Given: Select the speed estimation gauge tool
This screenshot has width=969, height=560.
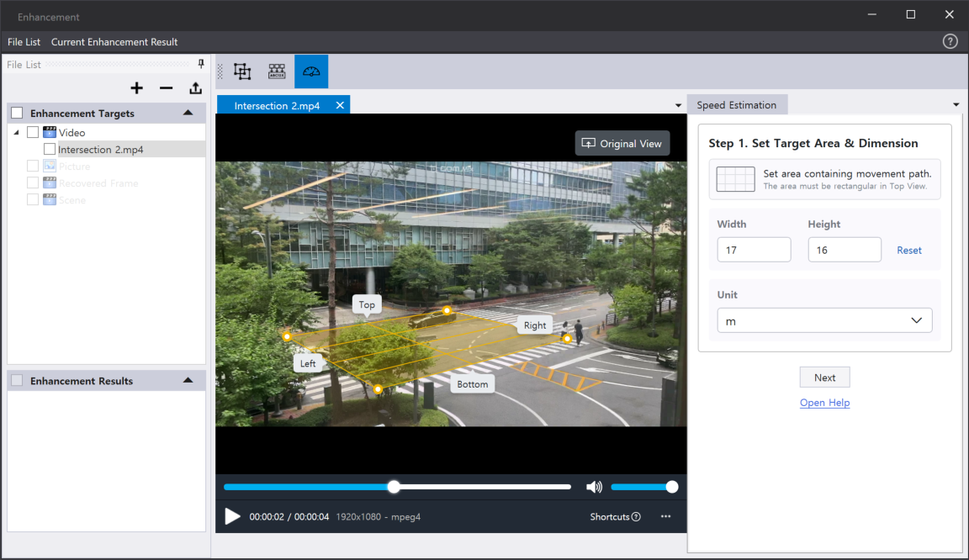Looking at the screenshot, I should [311, 72].
